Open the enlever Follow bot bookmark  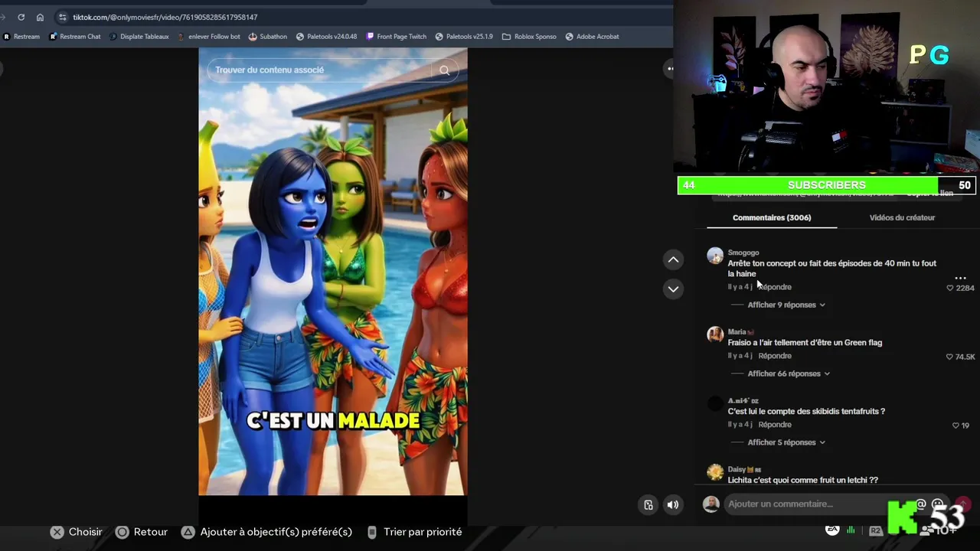click(208, 36)
